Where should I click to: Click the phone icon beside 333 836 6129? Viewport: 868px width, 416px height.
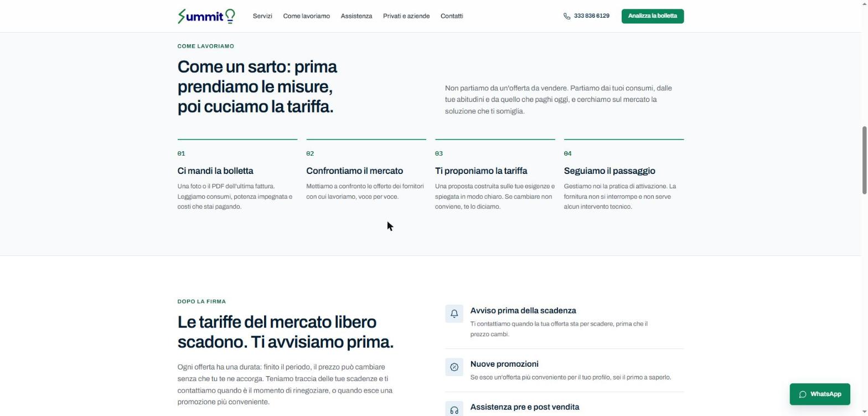coord(567,16)
